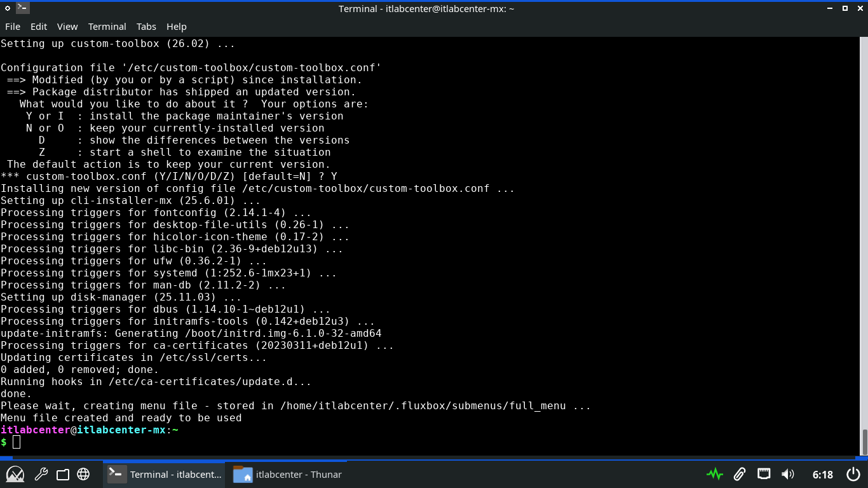
Task: Open the file manager launcher icon
Action: 62,474
